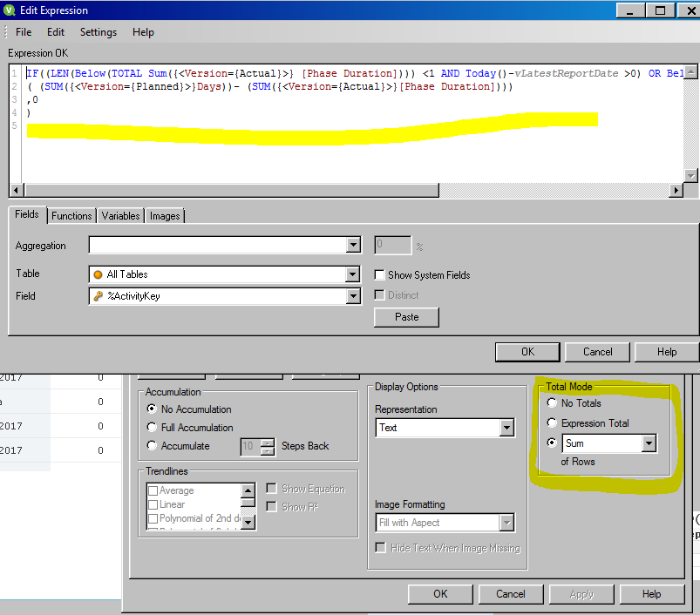Open the Fill with Aspect dropdown
700x615 pixels.
(506, 523)
